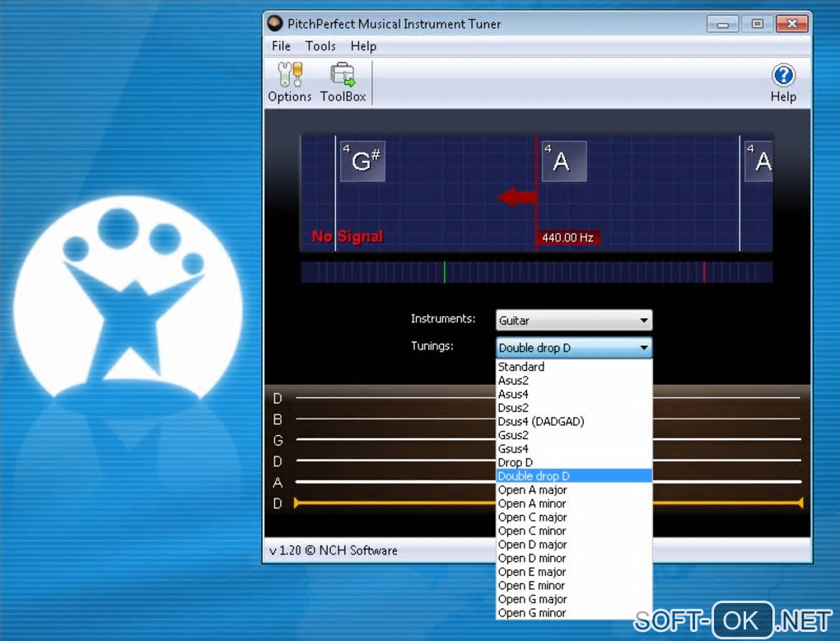
Task: Choose Open D minor tuning
Action: tap(574, 558)
